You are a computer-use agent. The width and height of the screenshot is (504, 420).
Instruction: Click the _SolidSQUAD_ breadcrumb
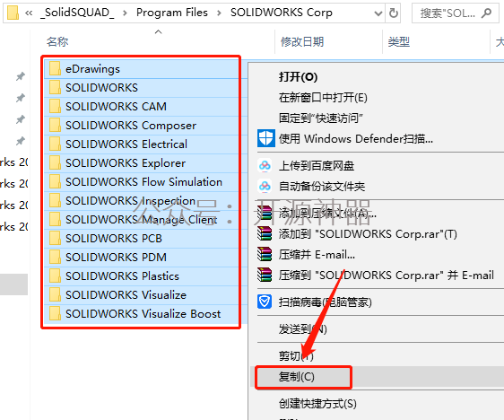(77, 13)
